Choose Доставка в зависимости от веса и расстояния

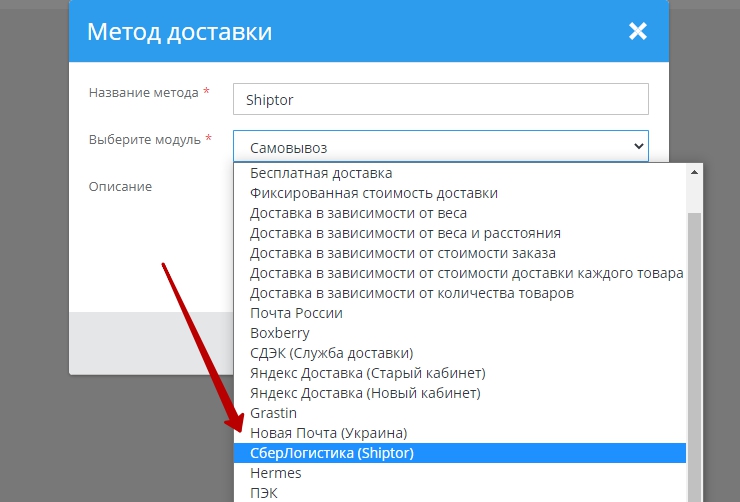(405, 233)
